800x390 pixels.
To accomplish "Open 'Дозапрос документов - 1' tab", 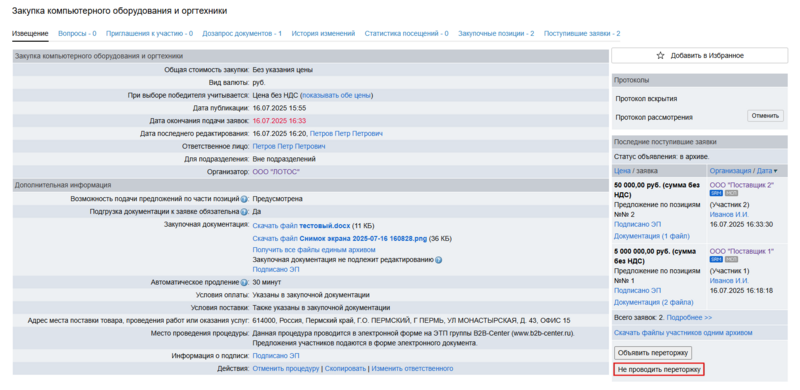I will pos(242,33).
